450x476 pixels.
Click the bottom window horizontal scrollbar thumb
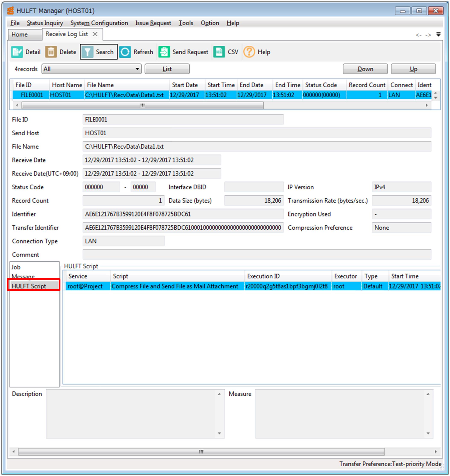pos(201,451)
